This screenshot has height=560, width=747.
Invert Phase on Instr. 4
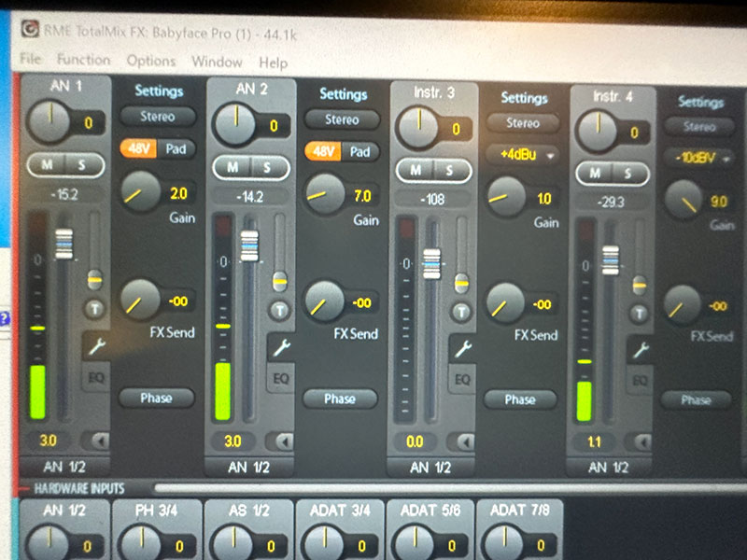(696, 400)
